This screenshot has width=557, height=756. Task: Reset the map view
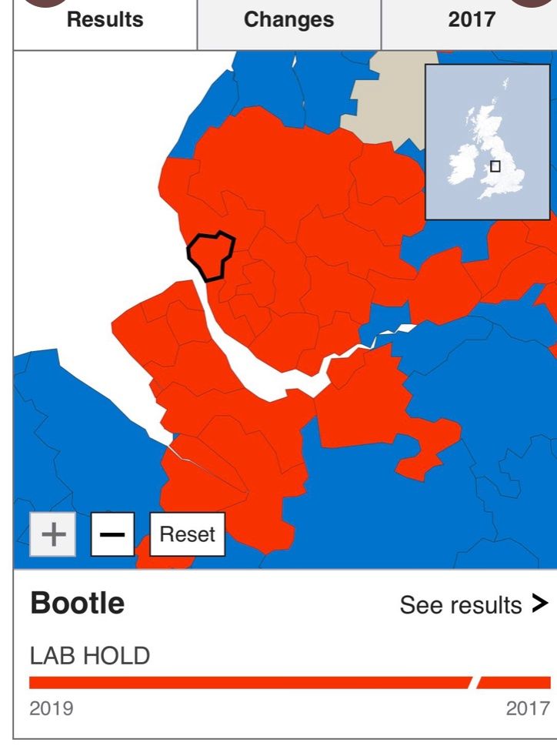point(187,534)
